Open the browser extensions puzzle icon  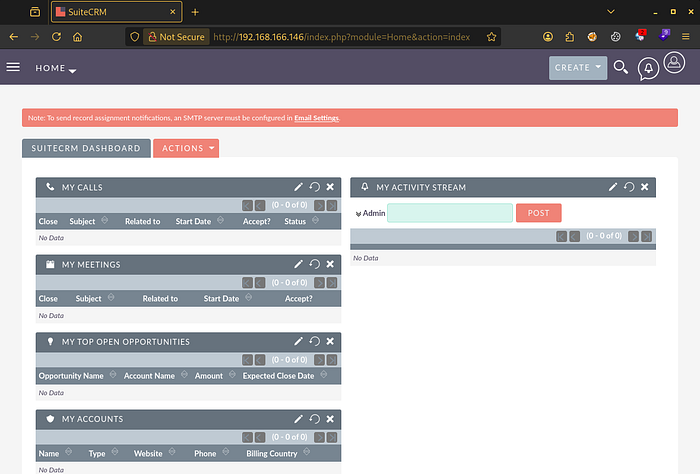(570, 37)
